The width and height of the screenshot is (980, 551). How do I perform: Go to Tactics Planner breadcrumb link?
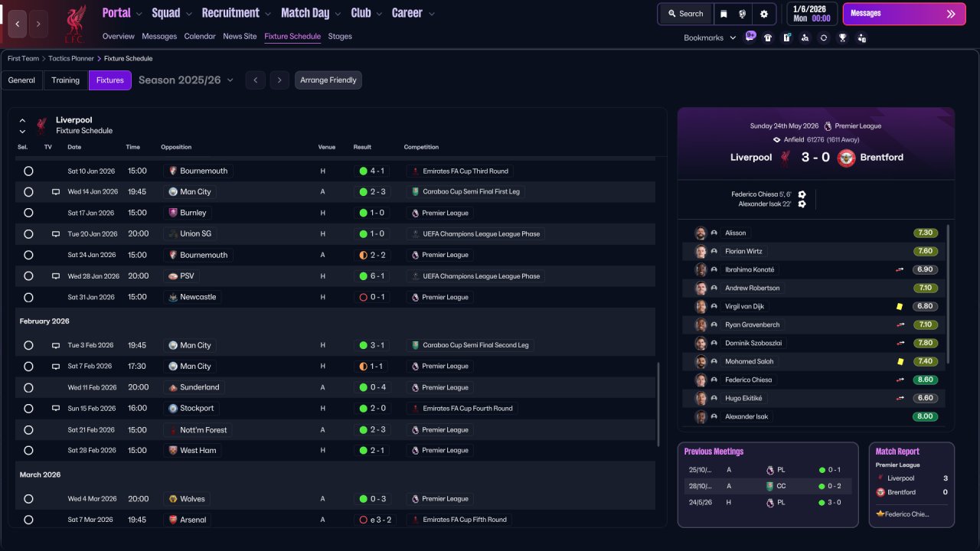(x=71, y=58)
